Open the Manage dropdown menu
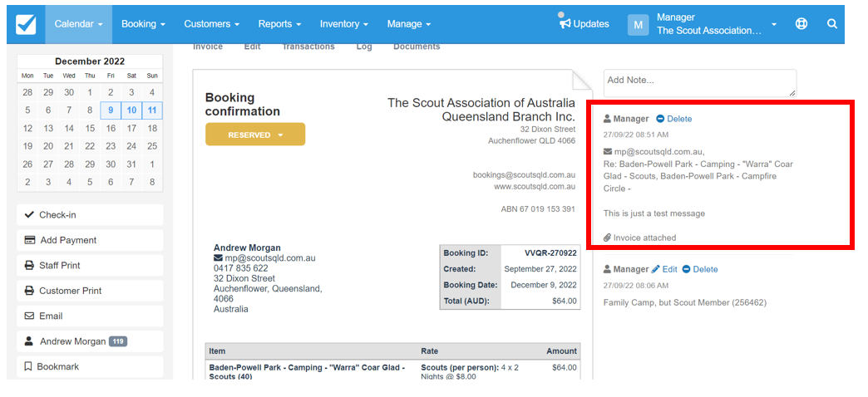Viewport: 868px width, 397px height. [x=409, y=24]
